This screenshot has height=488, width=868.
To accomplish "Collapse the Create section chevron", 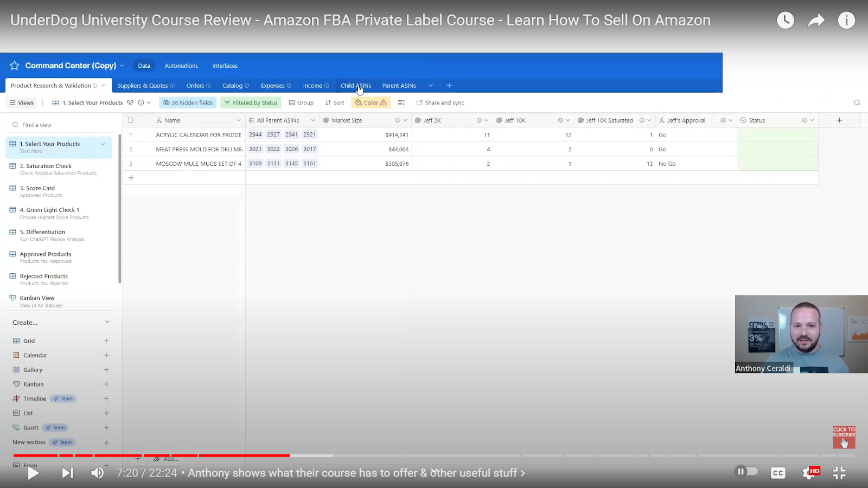I will pos(107,322).
